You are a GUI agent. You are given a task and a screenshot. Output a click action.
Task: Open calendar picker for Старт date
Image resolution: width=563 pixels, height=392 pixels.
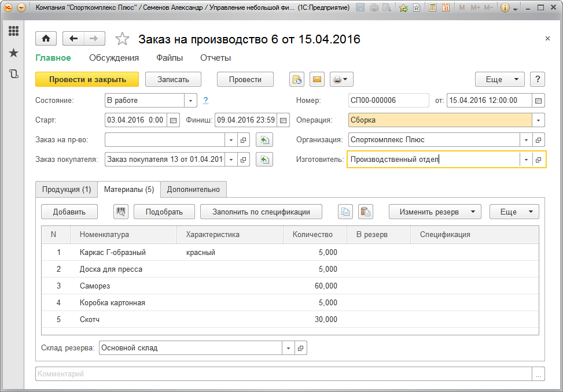[173, 121]
